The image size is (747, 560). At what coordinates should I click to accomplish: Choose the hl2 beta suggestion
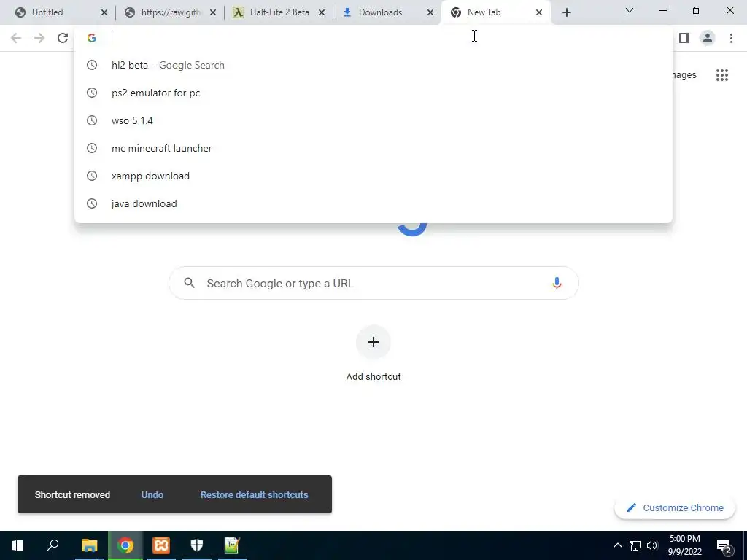(373, 65)
